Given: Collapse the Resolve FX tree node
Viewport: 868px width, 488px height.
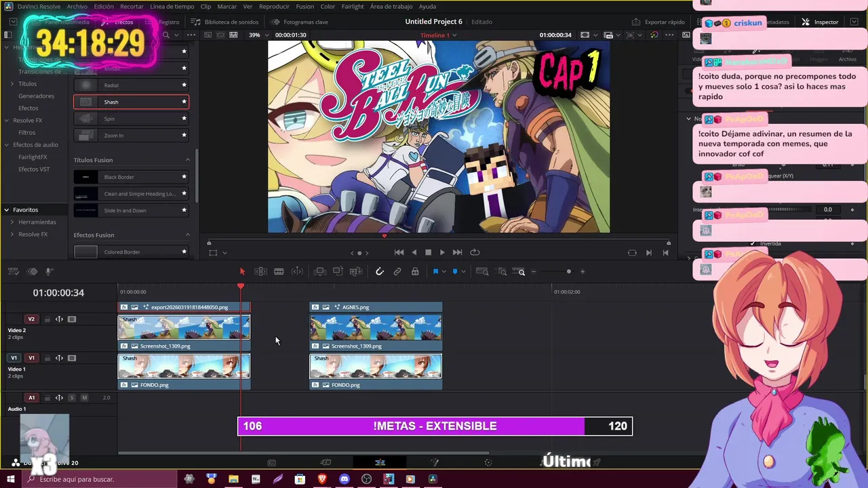Looking at the screenshot, I should 6,121.
